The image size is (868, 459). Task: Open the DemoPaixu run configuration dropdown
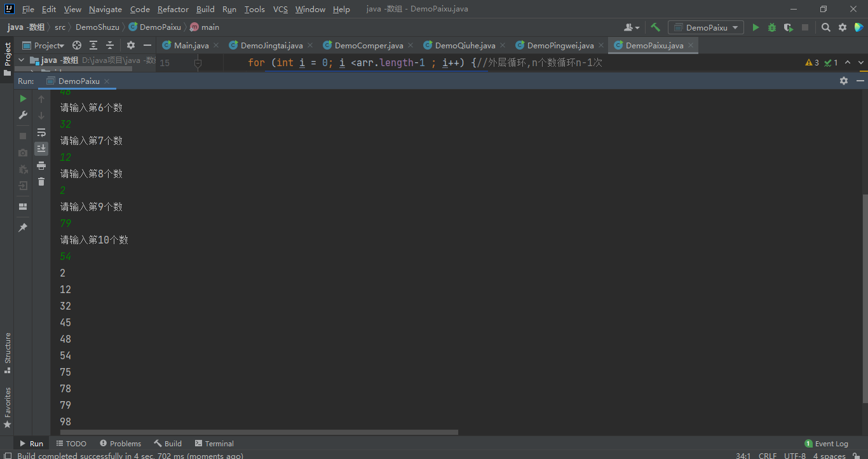pyautogui.click(x=706, y=27)
